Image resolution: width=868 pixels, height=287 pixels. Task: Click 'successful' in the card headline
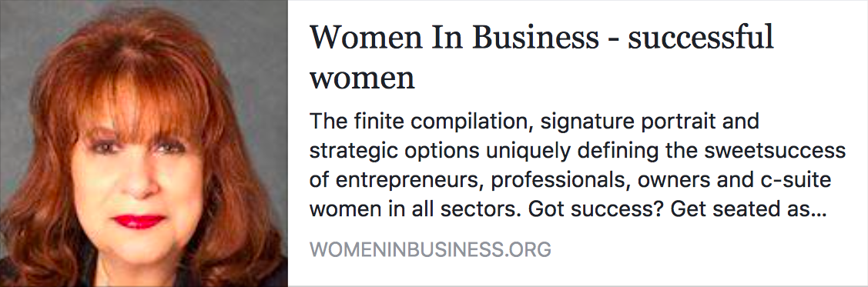699,38
